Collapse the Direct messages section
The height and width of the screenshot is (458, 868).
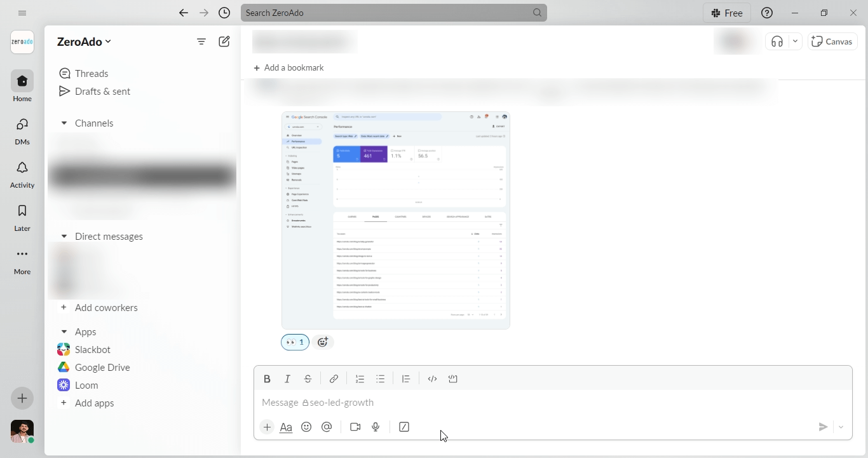point(64,236)
